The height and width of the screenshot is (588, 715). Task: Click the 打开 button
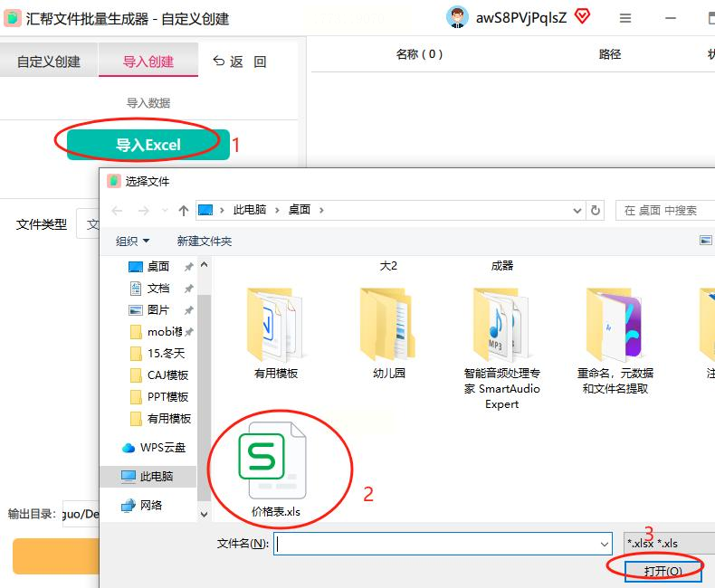coord(663,571)
